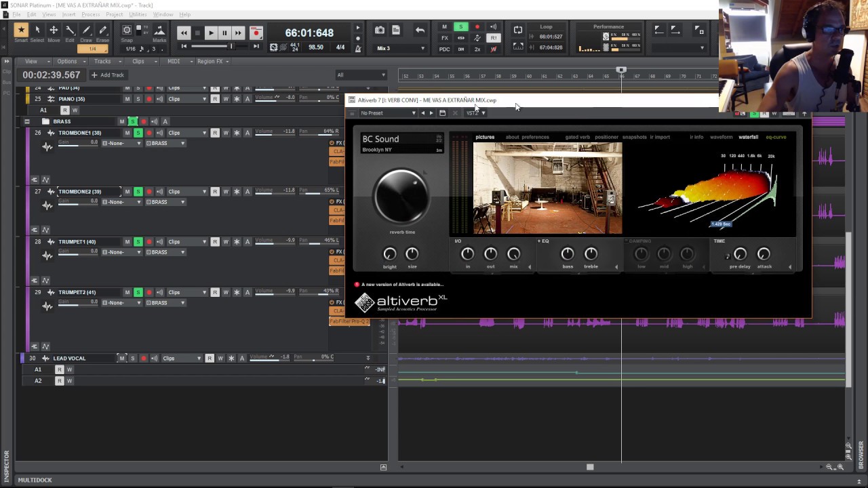Arm TRUMPET1 track for recording

[x=149, y=242]
